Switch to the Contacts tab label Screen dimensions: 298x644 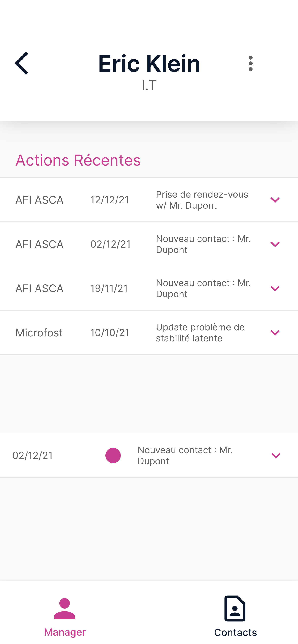tap(235, 632)
